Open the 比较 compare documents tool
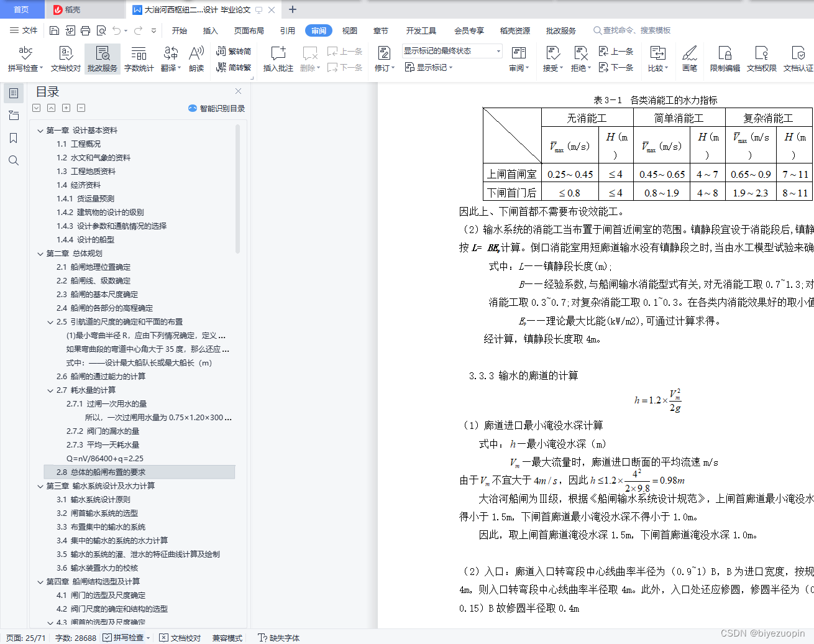Image resolution: width=814 pixels, height=644 pixels. click(657, 59)
